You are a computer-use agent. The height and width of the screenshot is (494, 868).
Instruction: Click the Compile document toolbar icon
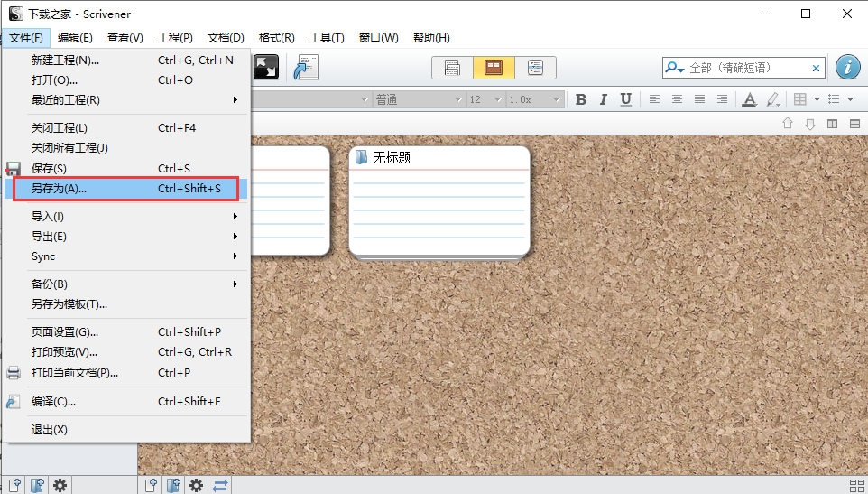point(306,67)
